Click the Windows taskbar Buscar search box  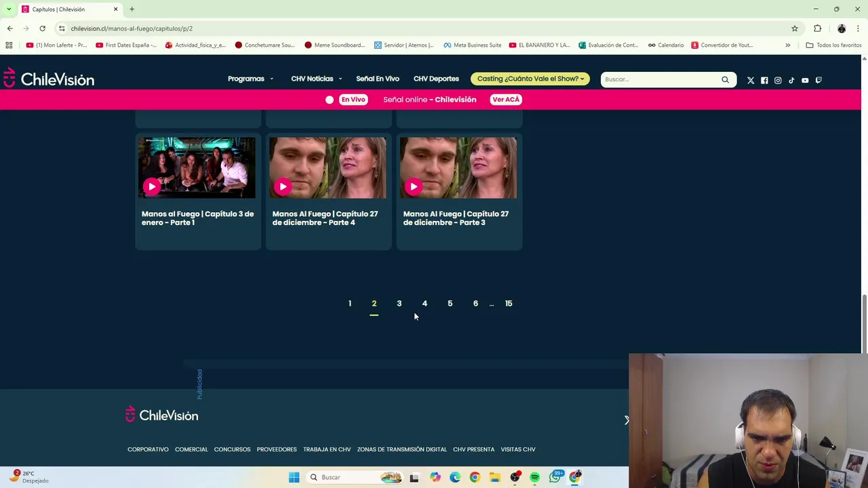coord(355,477)
